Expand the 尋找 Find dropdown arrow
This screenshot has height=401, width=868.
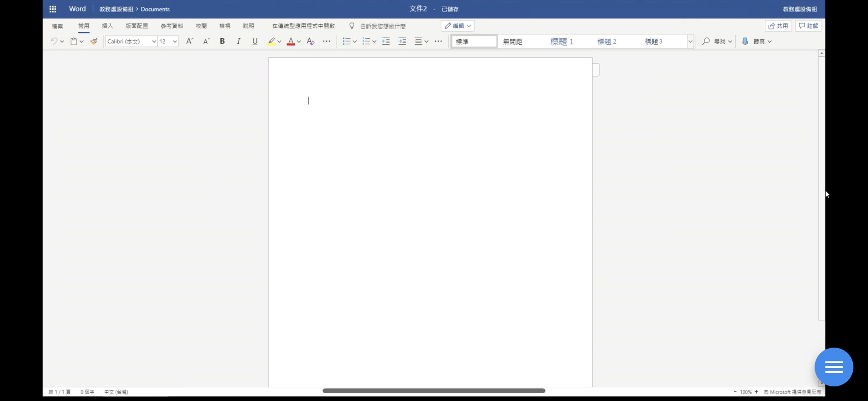tap(730, 41)
